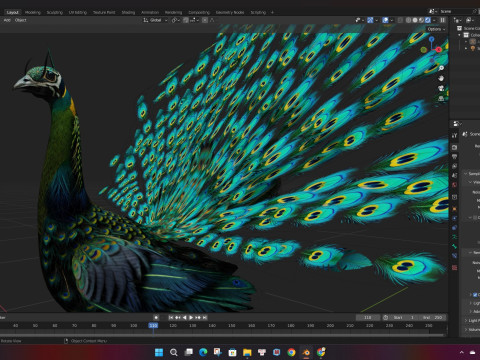The image size is (480, 360).
Task: Toggle the blue checked checkbox in properties
Action: [475, 295]
